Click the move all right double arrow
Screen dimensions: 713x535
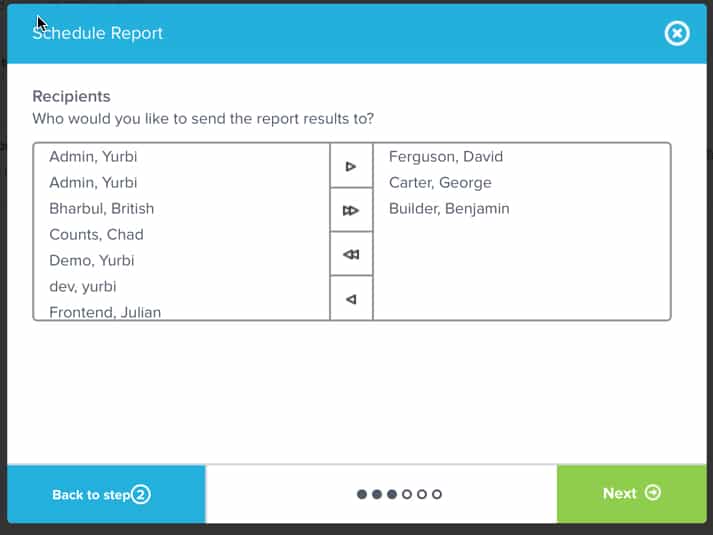point(351,210)
